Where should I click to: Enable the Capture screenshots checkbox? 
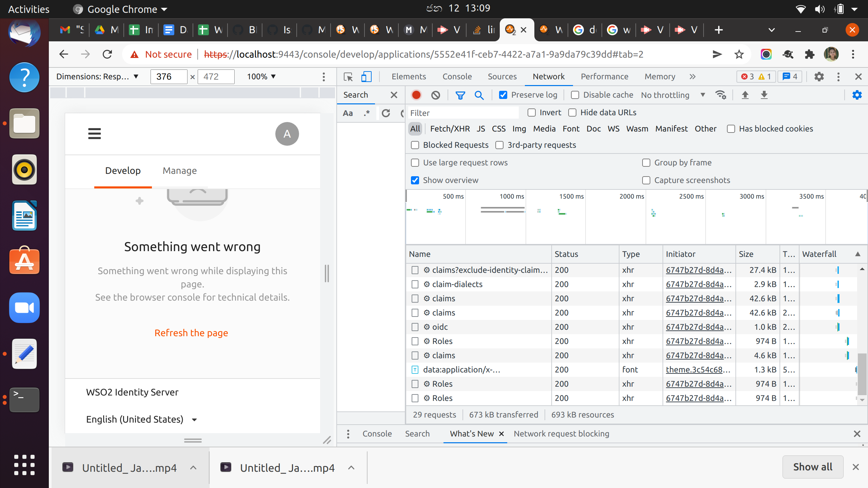pyautogui.click(x=646, y=180)
